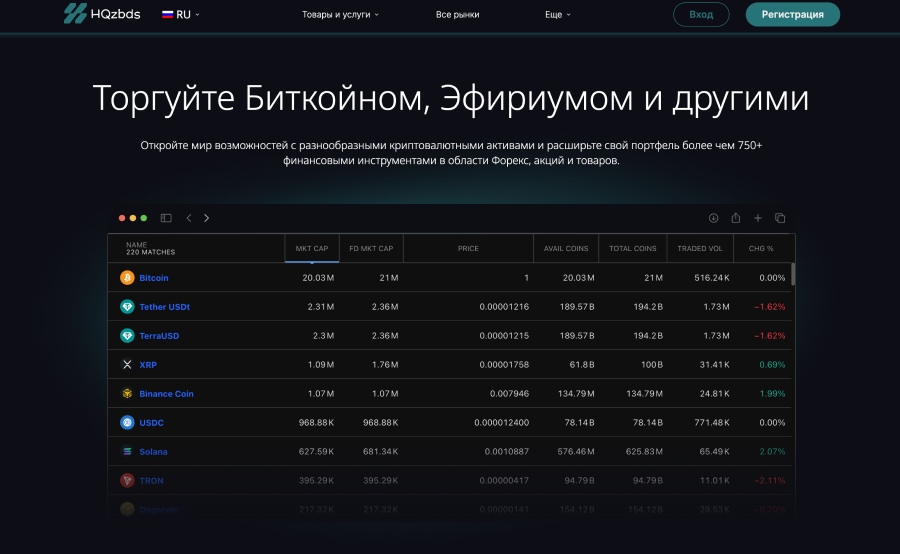Screen dimensions: 900x554
Task: Sort by the MKT CAP column
Action: click(x=312, y=249)
